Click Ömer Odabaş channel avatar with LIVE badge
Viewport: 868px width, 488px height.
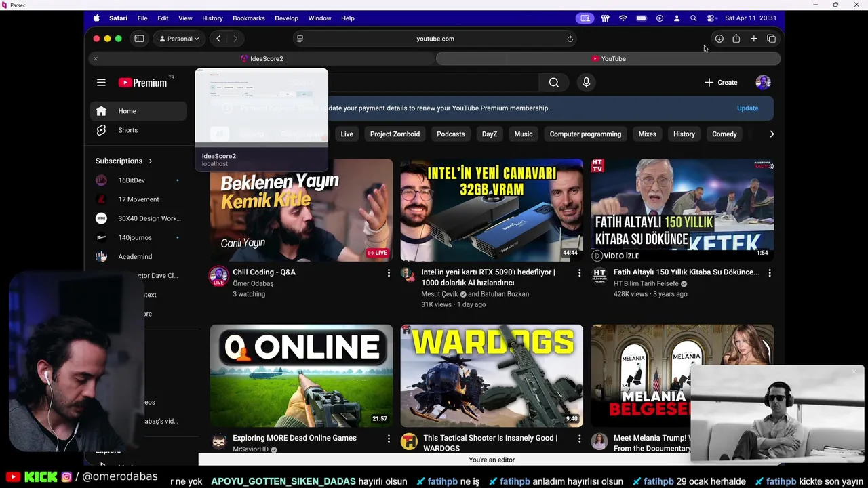point(218,276)
